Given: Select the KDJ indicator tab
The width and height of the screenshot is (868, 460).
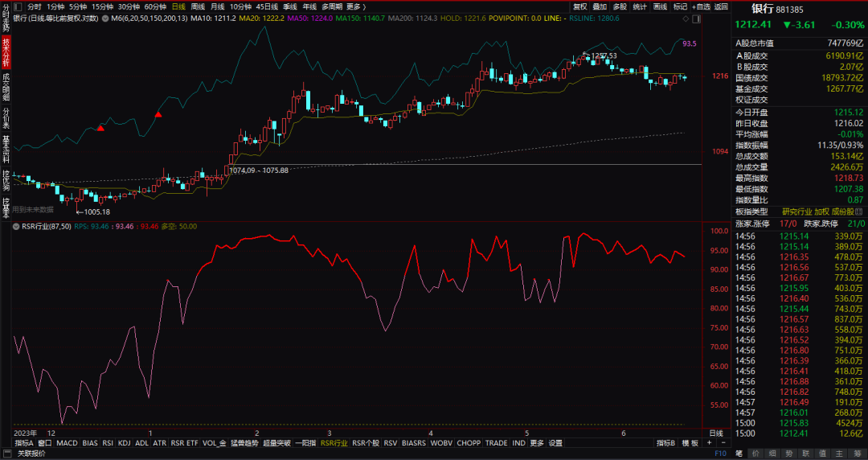Looking at the screenshot, I should [125, 443].
